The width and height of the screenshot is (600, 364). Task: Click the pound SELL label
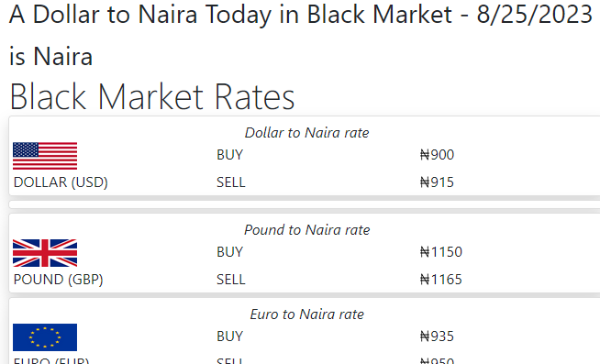[x=231, y=280]
